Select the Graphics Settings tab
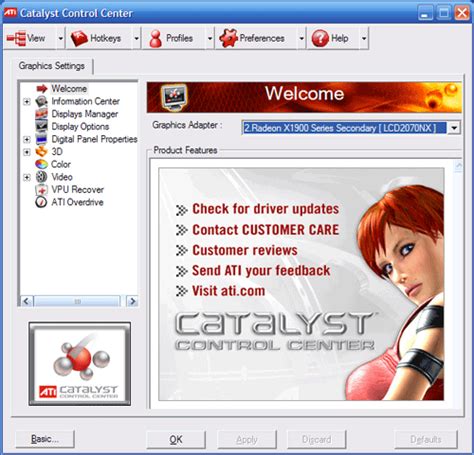This screenshot has height=455, width=474. [x=52, y=66]
